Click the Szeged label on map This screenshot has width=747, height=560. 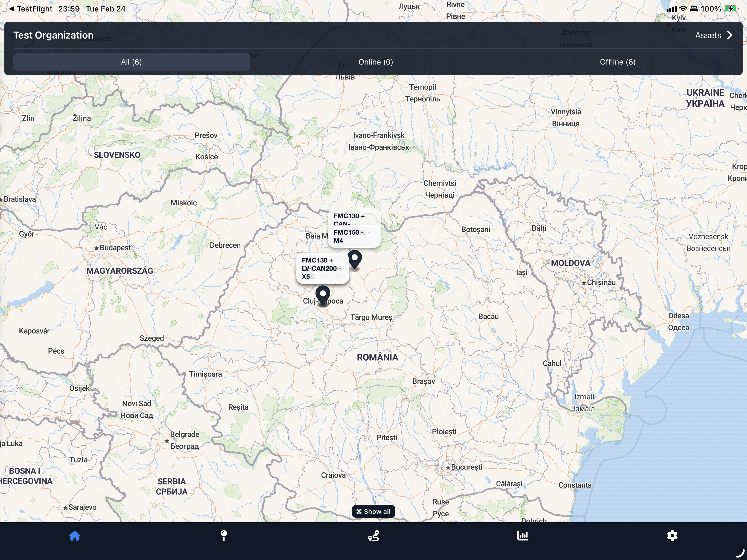coord(152,338)
